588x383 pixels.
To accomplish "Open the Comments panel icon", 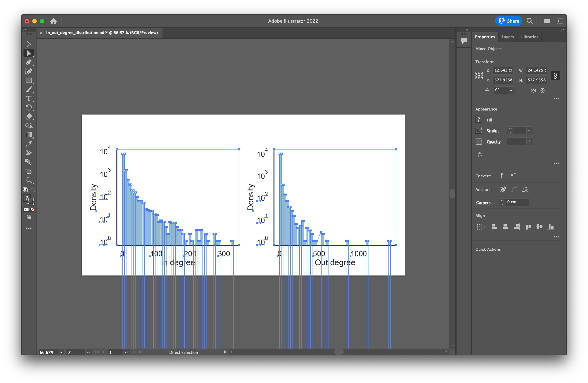I will point(464,40).
